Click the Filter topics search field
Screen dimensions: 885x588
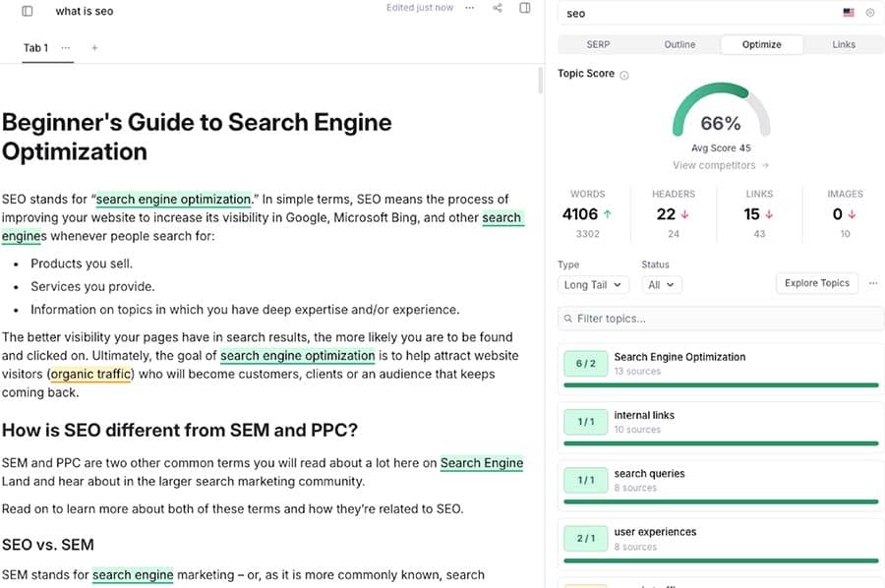[721, 319]
